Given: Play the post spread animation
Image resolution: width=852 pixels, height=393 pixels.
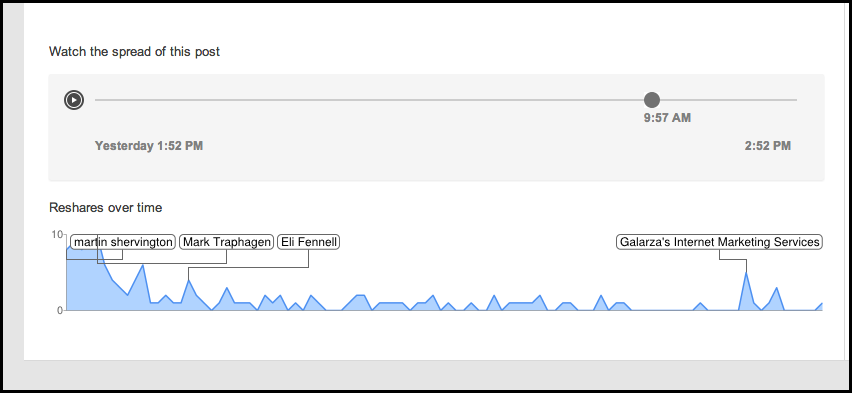Looking at the screenshot, I should coord(74,100).
